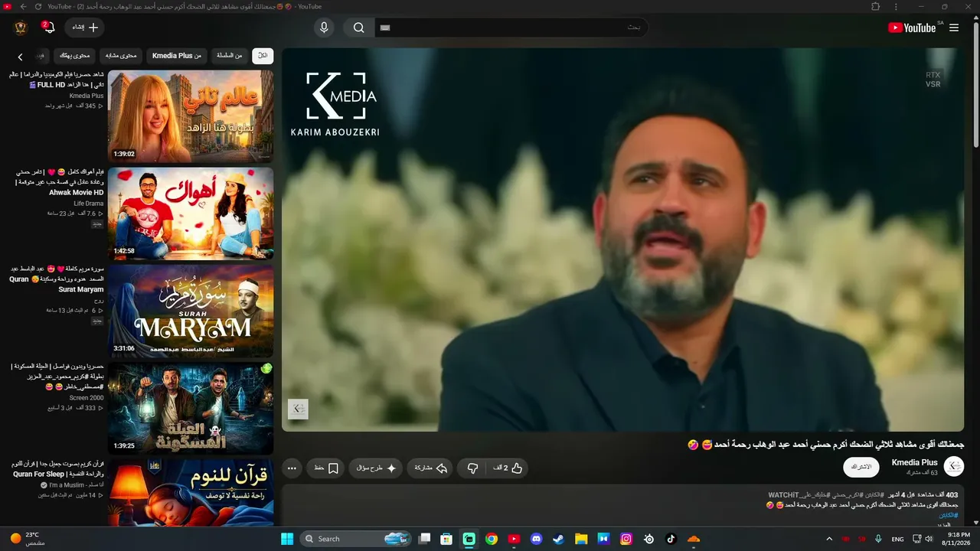
Task: Select the 'الكل' filter chip
Action: [263, 55]
